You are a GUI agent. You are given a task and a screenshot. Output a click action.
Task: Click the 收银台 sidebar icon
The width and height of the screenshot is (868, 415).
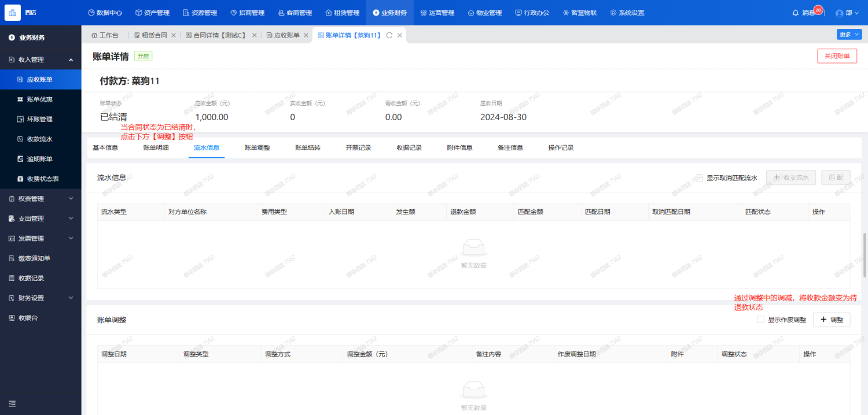click(x=12, y=318)
